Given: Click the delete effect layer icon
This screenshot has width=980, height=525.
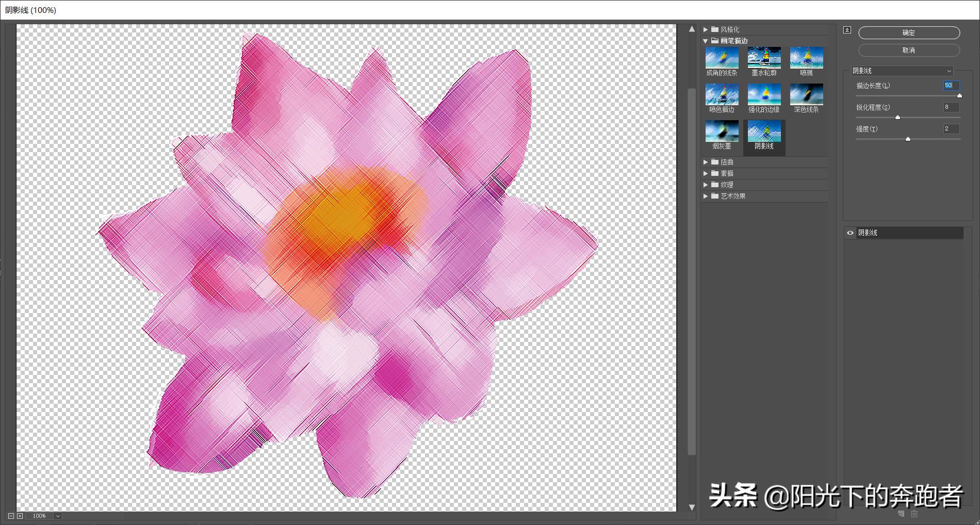Looking at the screenshot, I should click(x=914, y=514).
